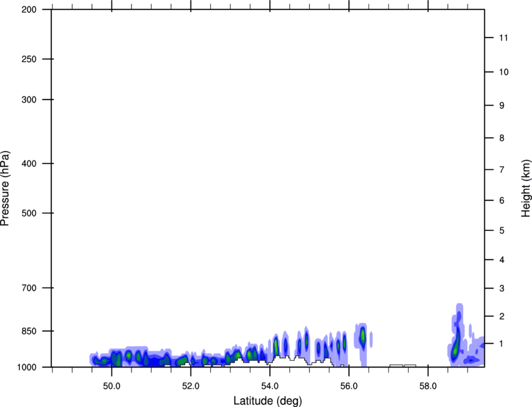This screenshot has height=407, width=532.
Task: Click the 250 pressure tick label
Action: 29,59
